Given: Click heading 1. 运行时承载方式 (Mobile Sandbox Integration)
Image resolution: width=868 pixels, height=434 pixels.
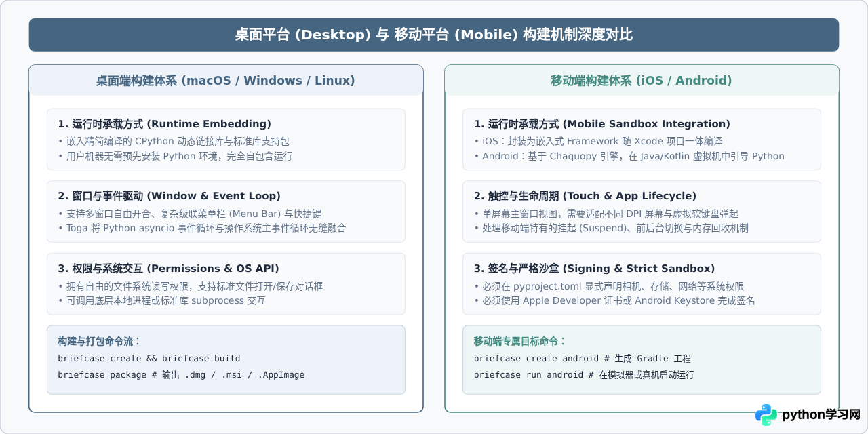Looking at the screenshot, I should [x=602, y=124].
